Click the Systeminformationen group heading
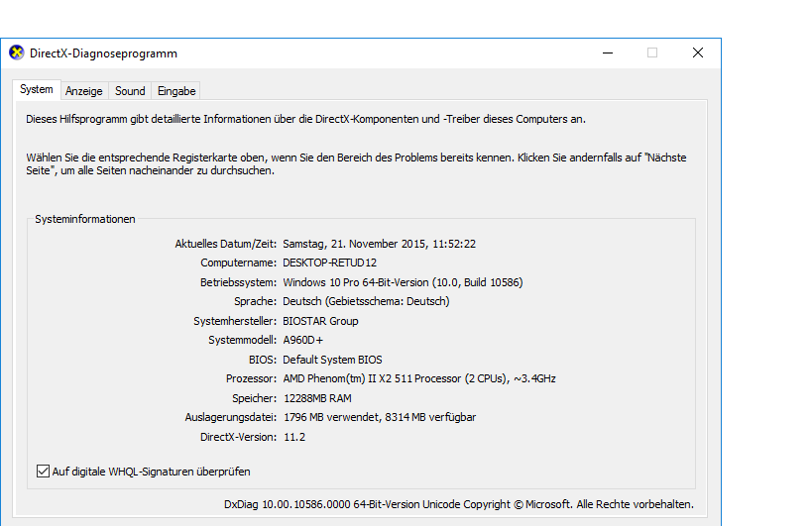812x526 pixels. pyautogui.click(x=85, y=219)
